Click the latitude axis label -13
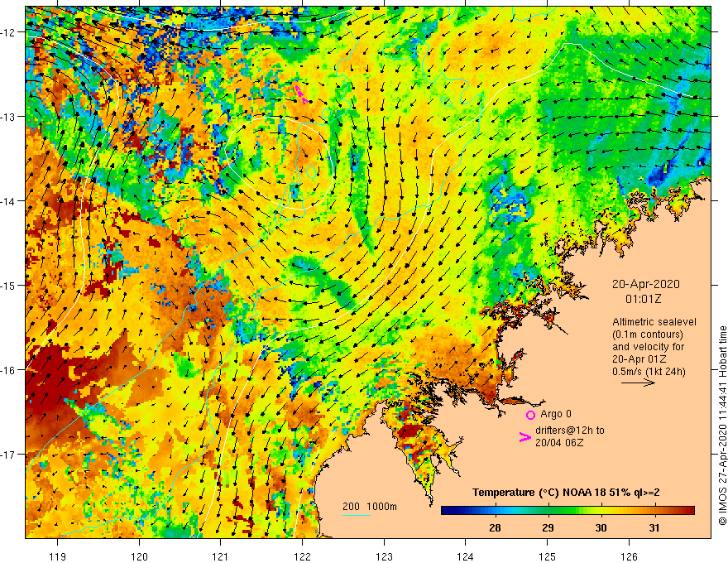 click(8, 117)
